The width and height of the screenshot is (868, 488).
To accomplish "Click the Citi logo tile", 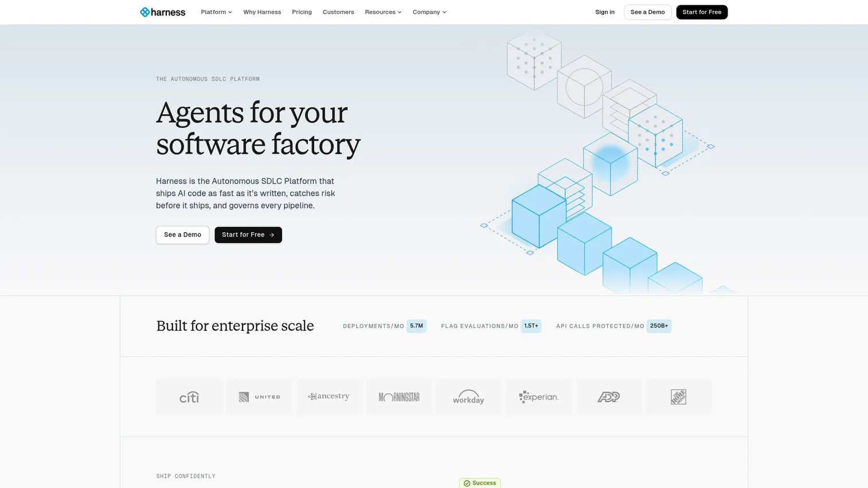I will [x=189, y=397].
